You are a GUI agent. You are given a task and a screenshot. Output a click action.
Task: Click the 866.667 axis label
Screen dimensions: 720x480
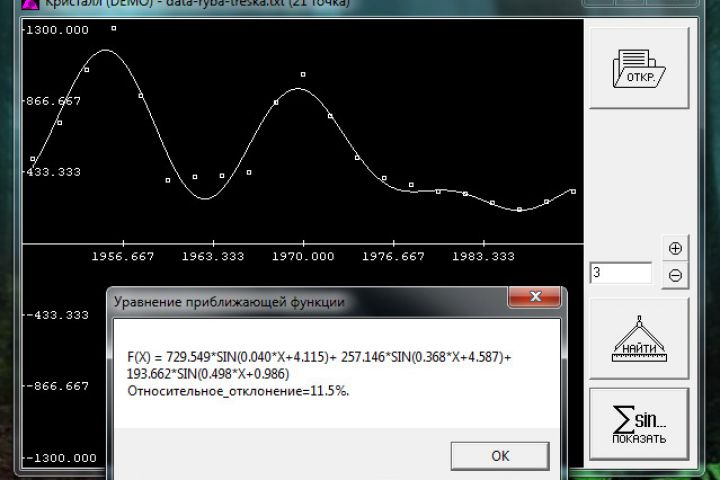(53, 101)
